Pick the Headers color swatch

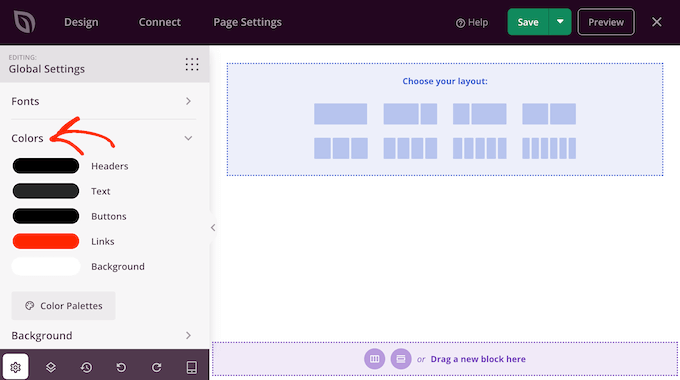46,166
